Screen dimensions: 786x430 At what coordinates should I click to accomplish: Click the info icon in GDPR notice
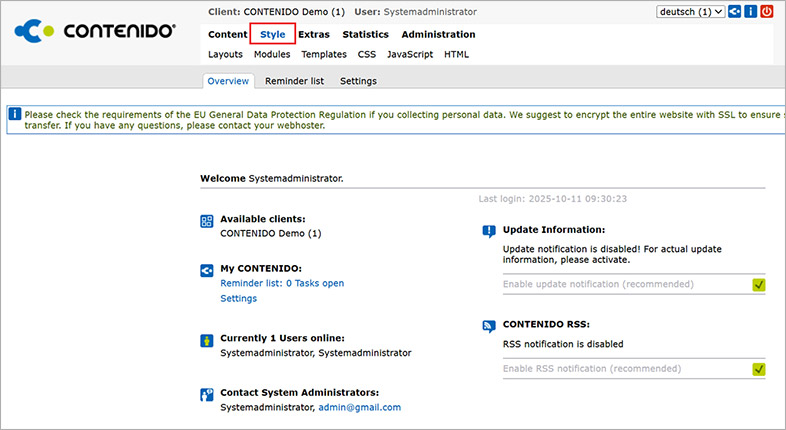point(15,114)
